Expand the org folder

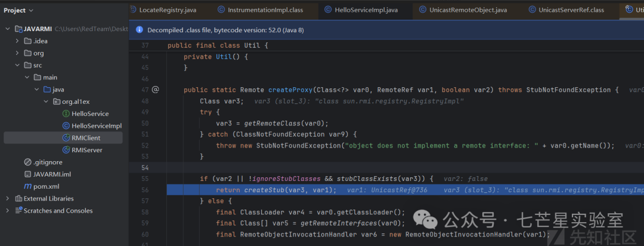[17, 53]
